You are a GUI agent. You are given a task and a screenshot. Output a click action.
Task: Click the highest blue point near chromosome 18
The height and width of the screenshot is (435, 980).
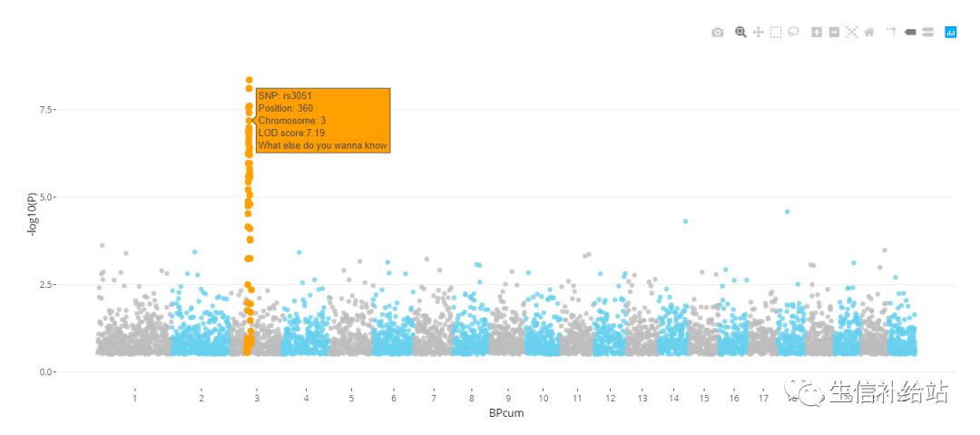(x=787, y=212)
